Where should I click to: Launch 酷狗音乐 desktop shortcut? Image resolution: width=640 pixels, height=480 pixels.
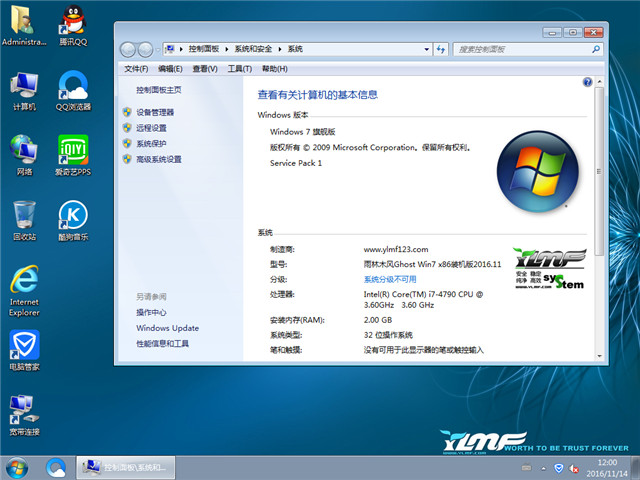[73, 220]
